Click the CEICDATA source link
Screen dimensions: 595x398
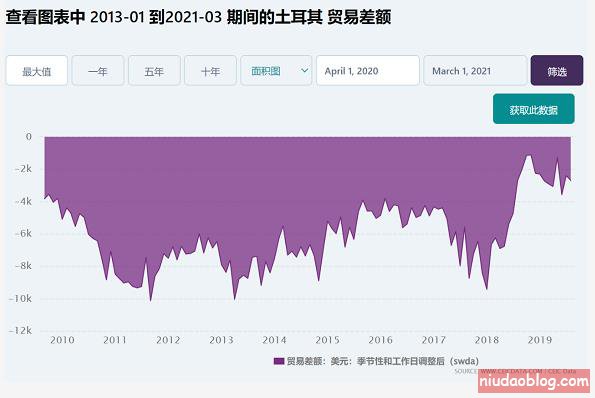pos(509,371)
